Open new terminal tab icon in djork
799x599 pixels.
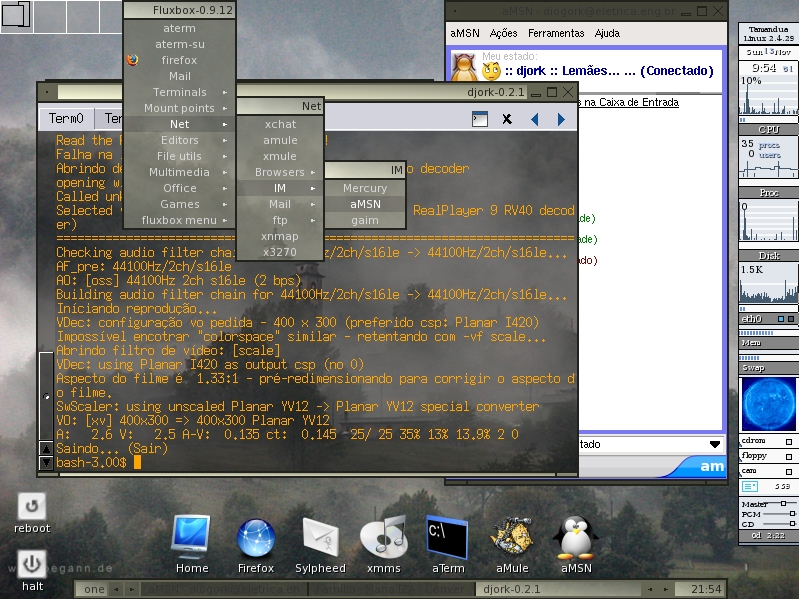pyautogui.click(x=480, y=119)
